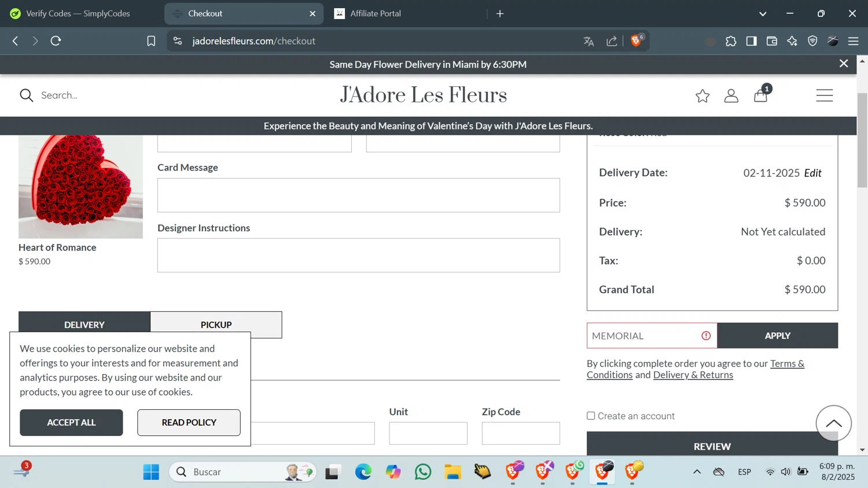868x488 pixels.
Task: Dismiss the Same Day Delivery banner
Action: coord(844,64)
